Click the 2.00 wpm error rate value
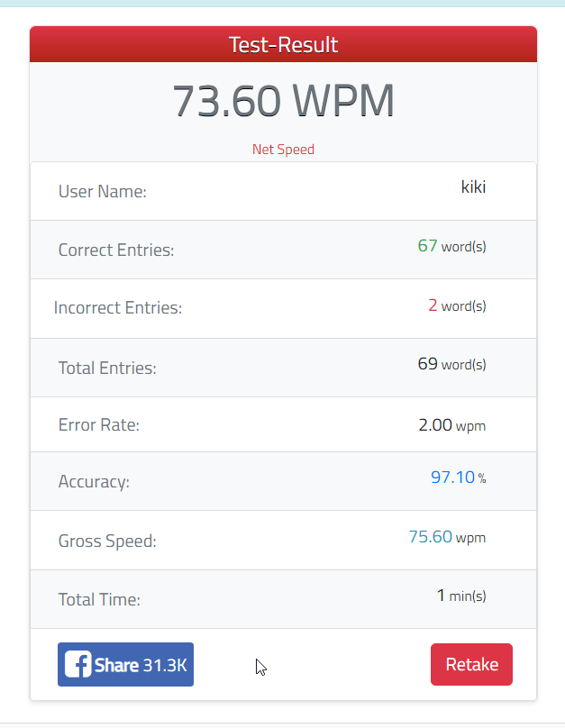 pyautogui.click(x=451, y=425)
